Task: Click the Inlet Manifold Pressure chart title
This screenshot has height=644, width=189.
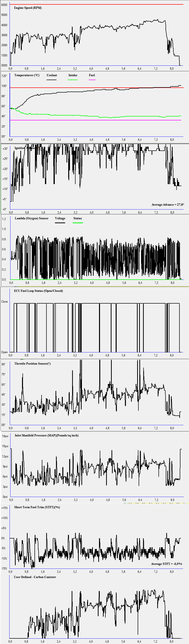Action: coord(46,435)
